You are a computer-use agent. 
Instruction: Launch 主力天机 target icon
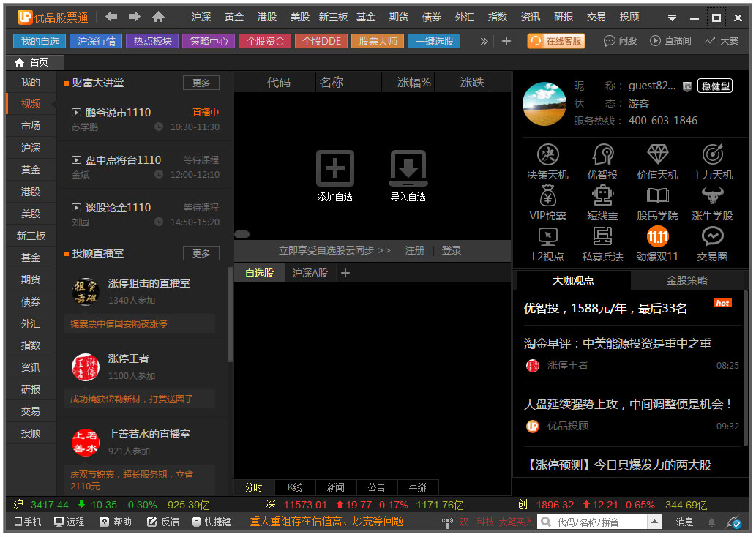pos(712,155)
